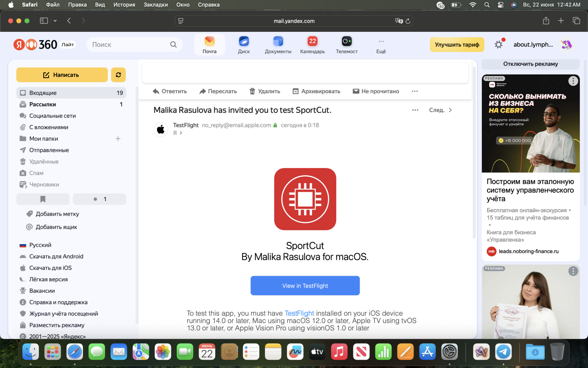588x368 pixels.
Task: Click Ответить to reply to email
Action: [x=170, y=91]
